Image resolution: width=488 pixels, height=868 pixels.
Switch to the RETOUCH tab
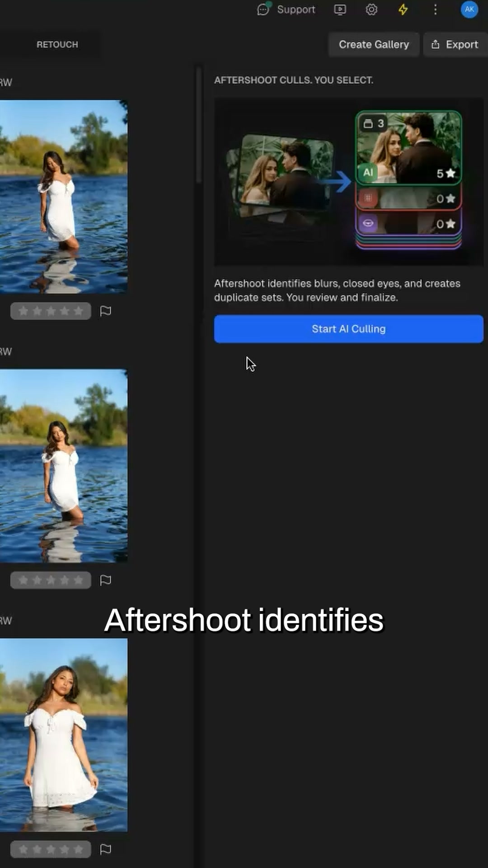[57, 44]
